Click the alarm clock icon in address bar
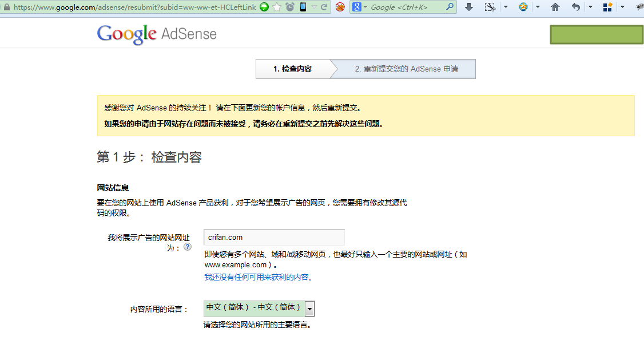Viewport: 644px width, 340px height. click(x=290, y=7)
